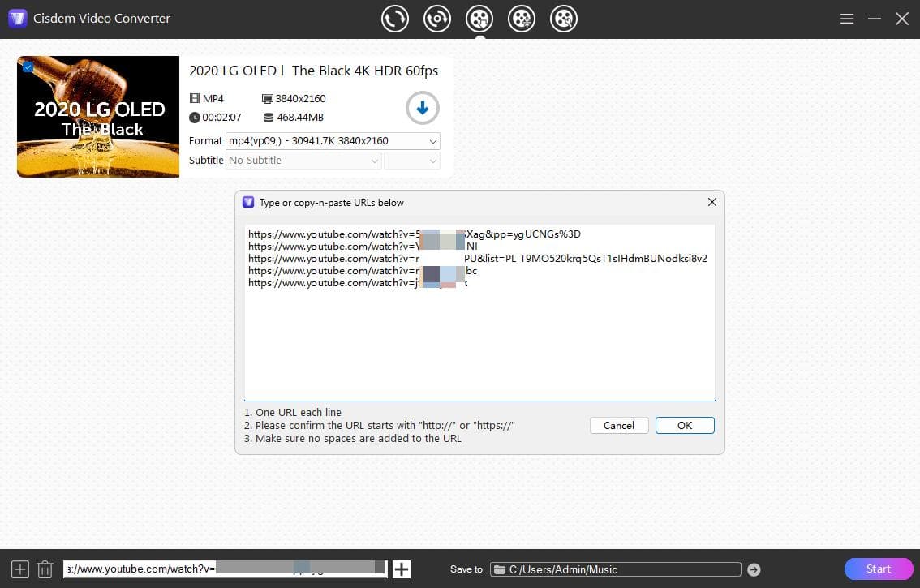Open the Save to folder icon
This screenshot has height=588, width=920.
(501, 569)
